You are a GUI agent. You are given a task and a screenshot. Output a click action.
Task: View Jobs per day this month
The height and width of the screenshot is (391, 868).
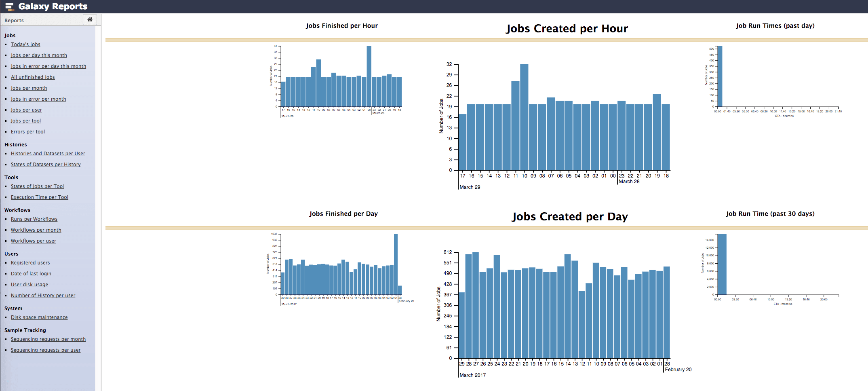click(39, 55)
